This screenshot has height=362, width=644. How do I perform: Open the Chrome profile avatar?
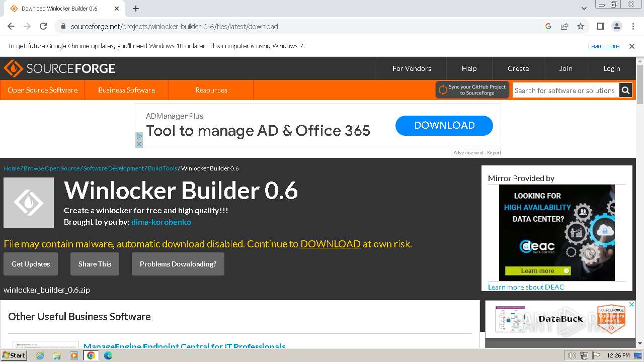pos(617,26)
